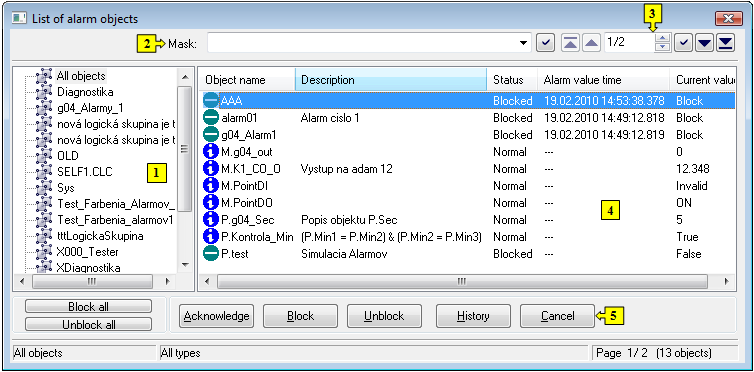Click the info icon beside P.Kontrola_Min
The height and width of the screenshot is (372, 754).
(211, 236)
